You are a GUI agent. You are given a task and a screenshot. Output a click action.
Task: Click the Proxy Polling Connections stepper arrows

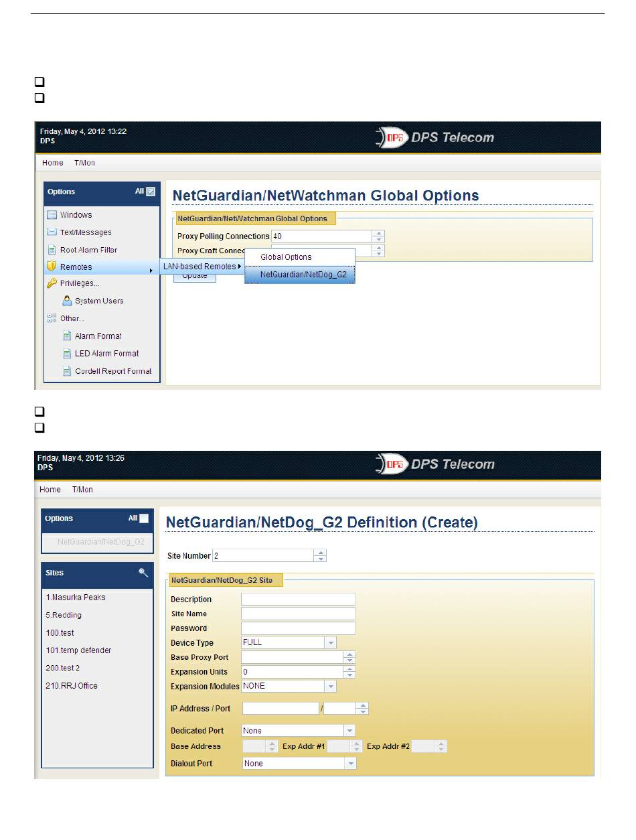tap(379, 236)
